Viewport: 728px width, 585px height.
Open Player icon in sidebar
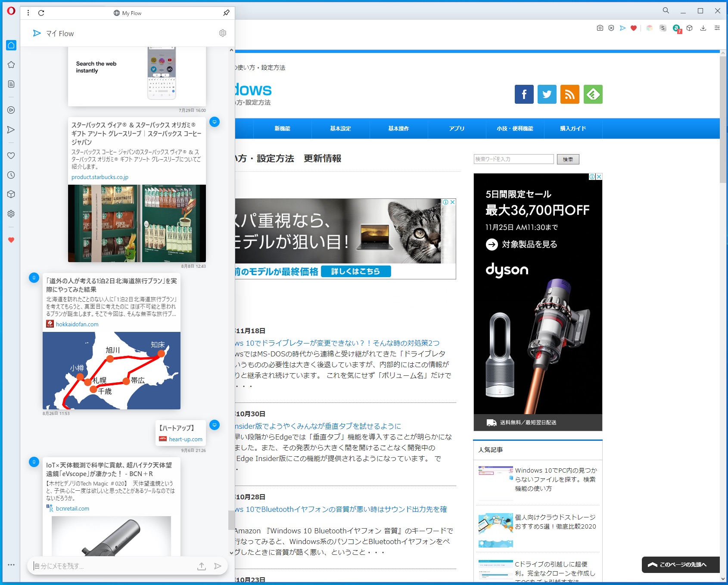(x=11, y=110)
